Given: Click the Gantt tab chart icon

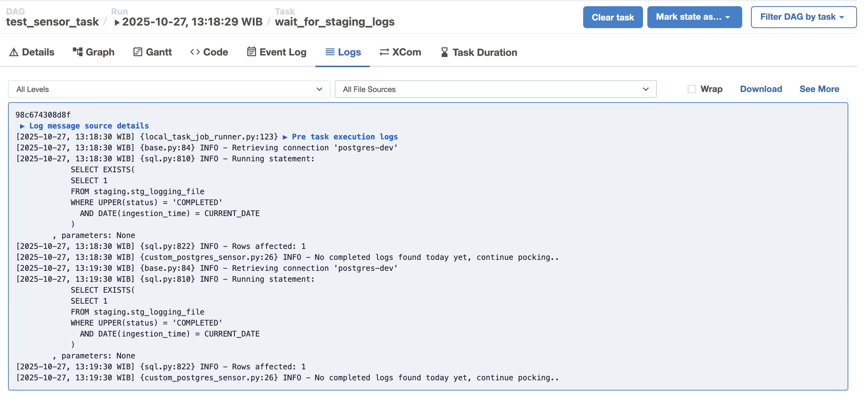Looking at the screenshot, I should point(137,52).
